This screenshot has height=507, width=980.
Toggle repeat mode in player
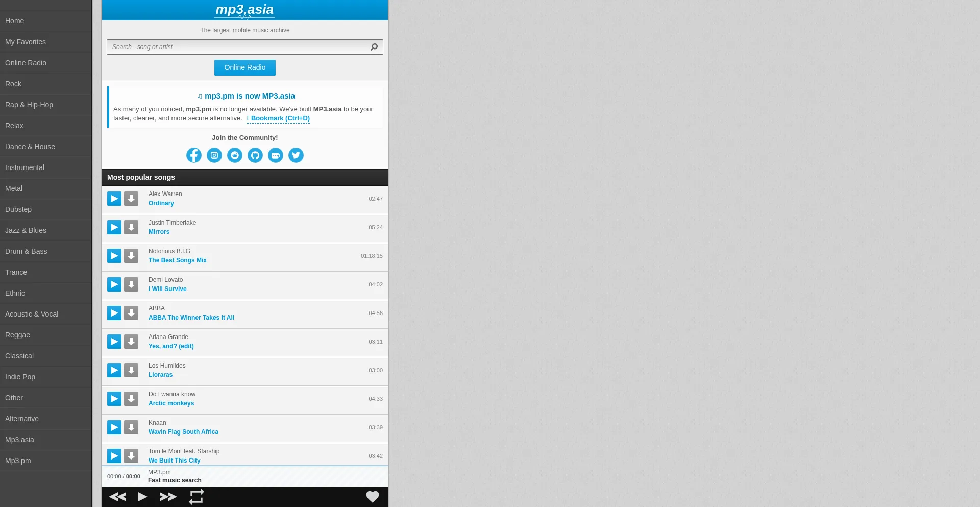[197, 497]
